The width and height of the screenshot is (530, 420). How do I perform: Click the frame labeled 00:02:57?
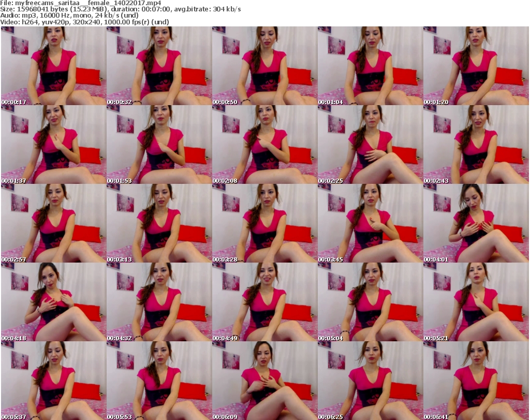[x=53, y=223]
